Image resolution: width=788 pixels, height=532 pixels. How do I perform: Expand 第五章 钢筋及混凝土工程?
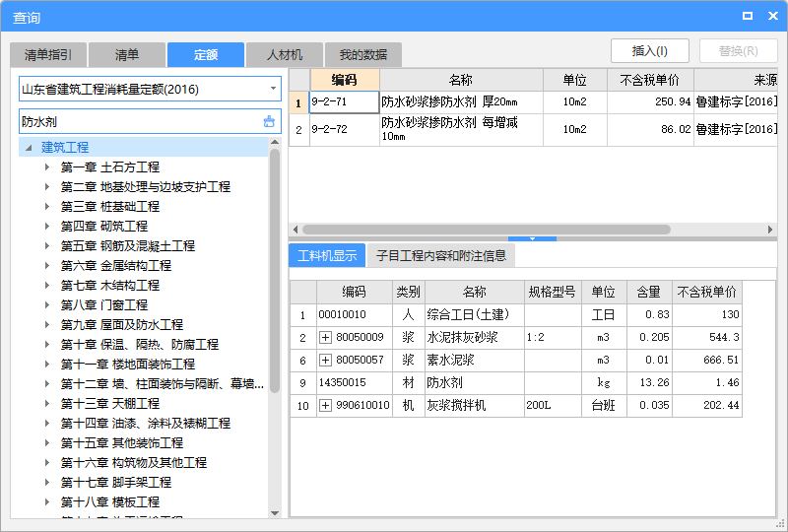click(46, 246)
